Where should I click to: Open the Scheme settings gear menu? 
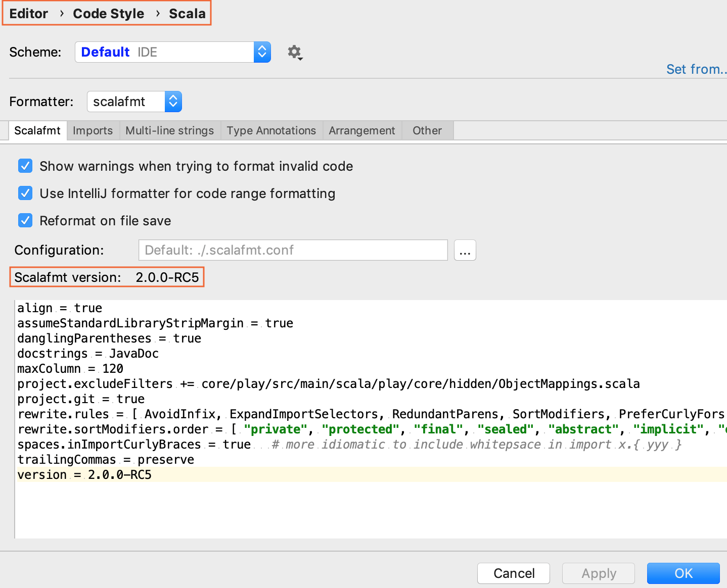tap(294, 52)
